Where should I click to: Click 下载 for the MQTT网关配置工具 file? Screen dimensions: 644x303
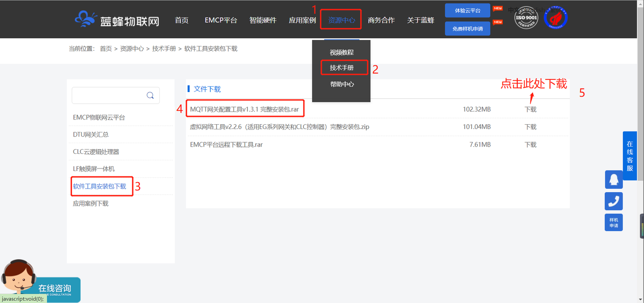point(531,109)
